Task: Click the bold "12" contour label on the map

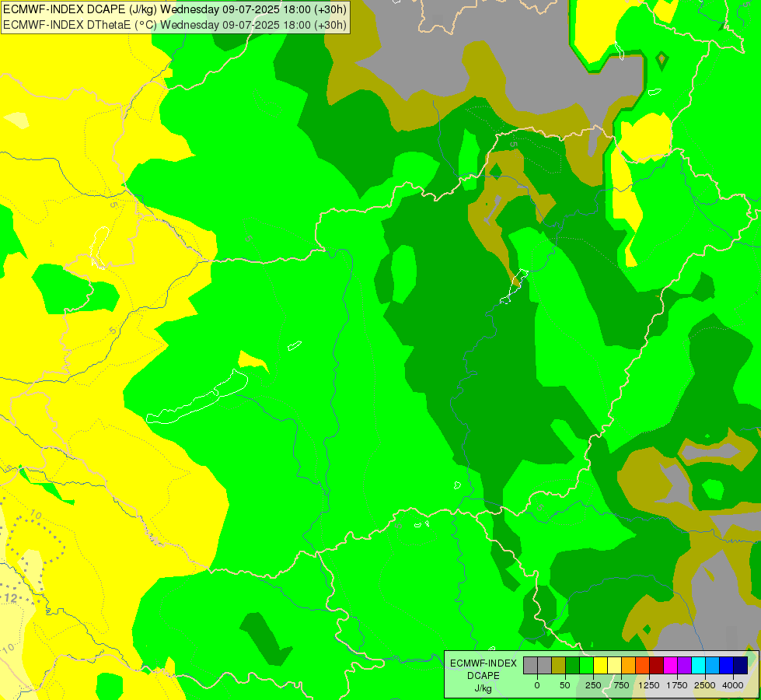Action: click(x=11, y=598)
